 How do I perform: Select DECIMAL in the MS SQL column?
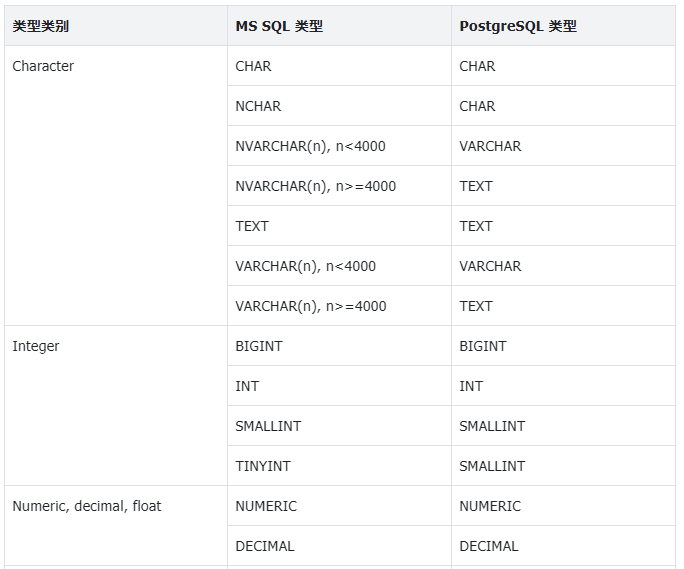pos(265,546)
